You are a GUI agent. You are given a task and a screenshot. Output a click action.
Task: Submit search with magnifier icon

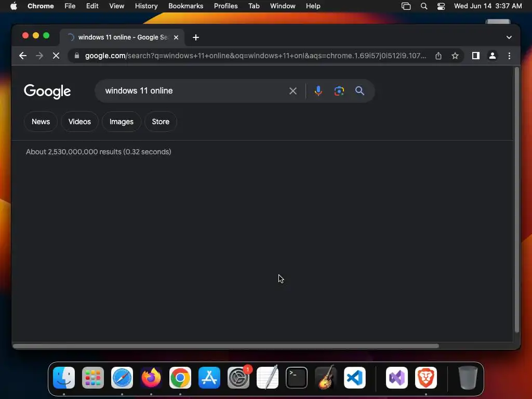[360, 91]
